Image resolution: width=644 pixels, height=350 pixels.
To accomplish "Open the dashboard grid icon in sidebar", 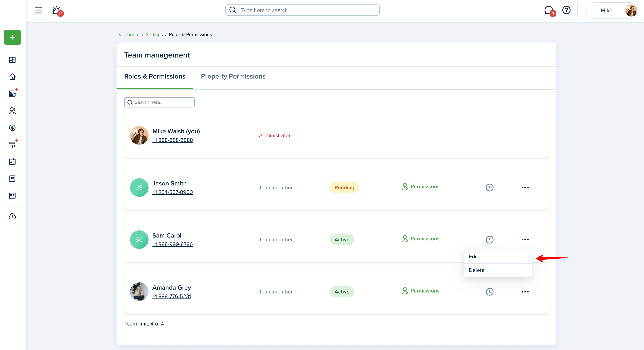I will pos(12,60).
